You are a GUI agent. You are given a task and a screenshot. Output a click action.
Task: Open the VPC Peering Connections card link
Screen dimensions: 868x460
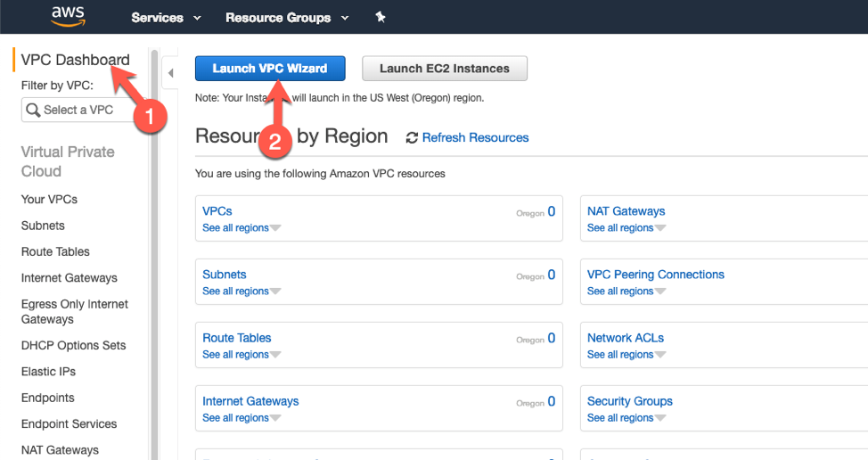(x=655, y=275)
